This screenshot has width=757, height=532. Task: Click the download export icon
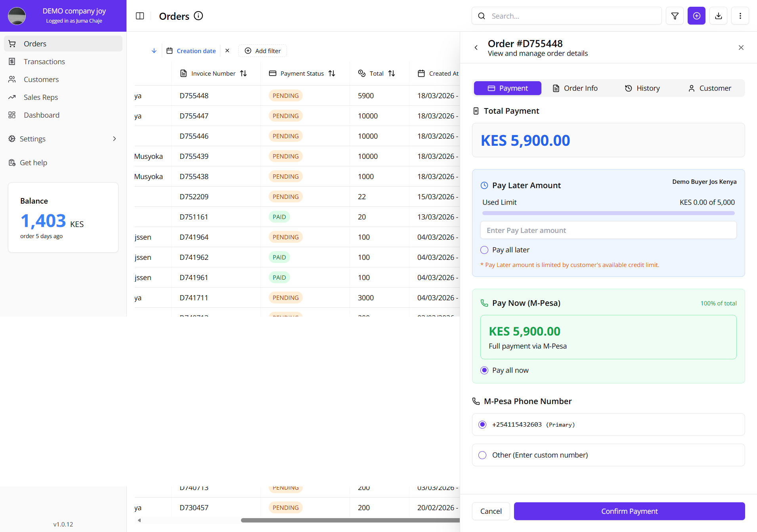[719, 16]
